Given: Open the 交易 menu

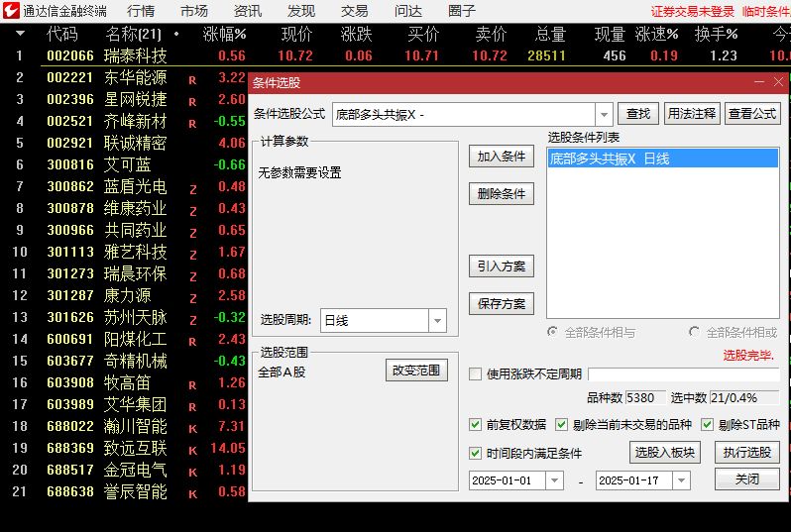Looking at the screenshot, I should pyautogui.click(x=355, y=11).
